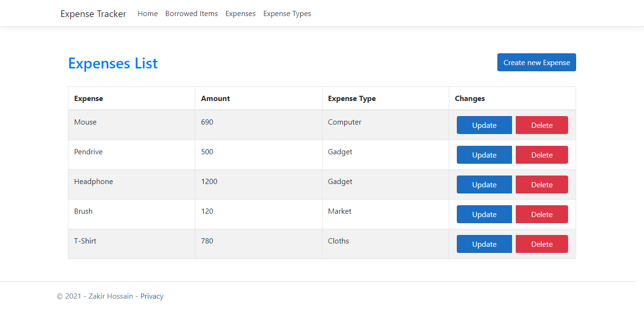Delete the Pendrive expense

(542, 155)
